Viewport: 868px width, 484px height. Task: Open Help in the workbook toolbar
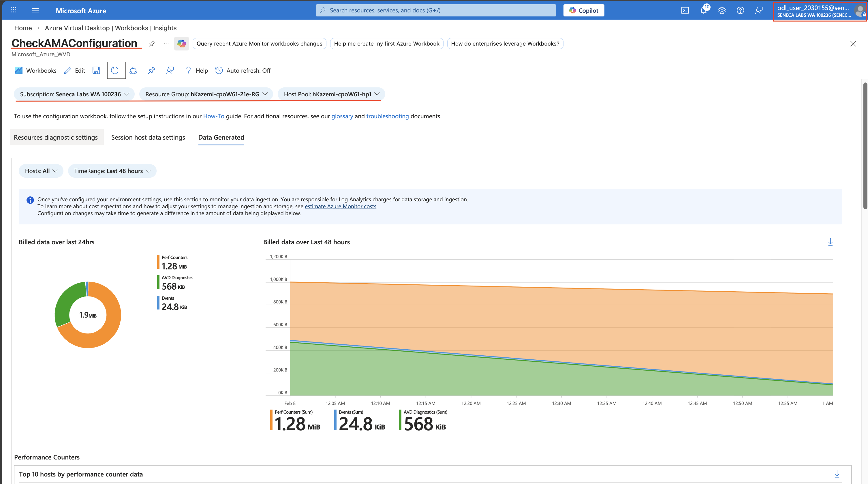coord(197,70)
